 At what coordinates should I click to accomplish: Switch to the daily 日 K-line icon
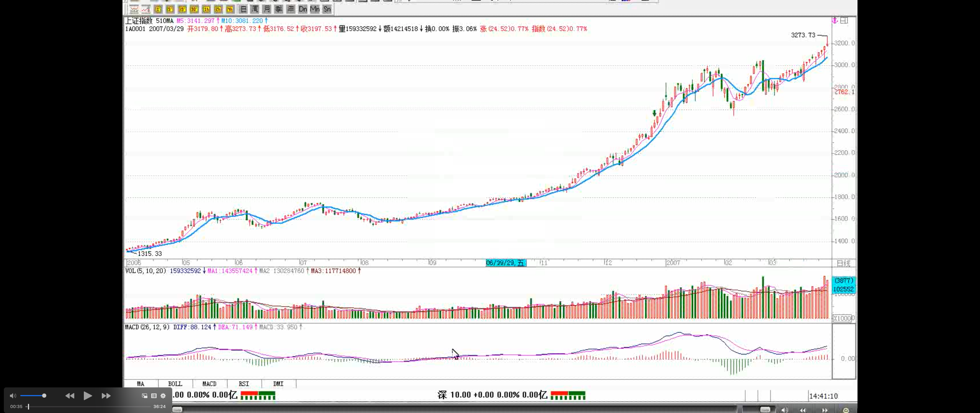(243, 9)
